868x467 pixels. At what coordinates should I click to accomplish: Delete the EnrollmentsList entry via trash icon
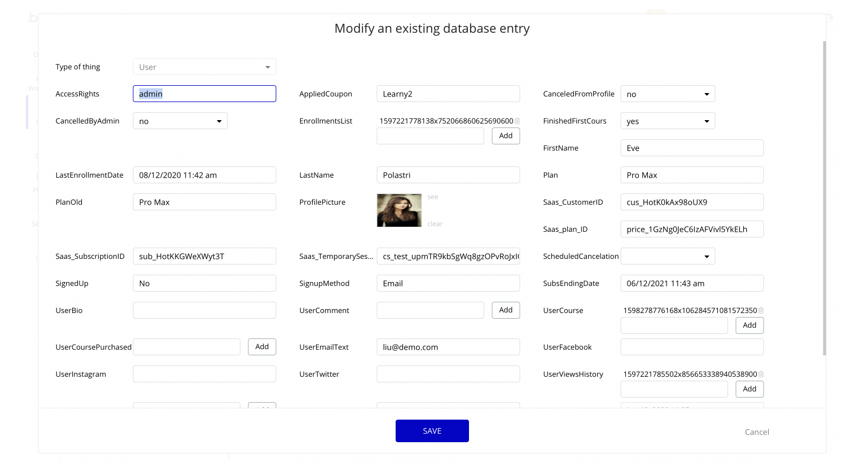point(517,121)
